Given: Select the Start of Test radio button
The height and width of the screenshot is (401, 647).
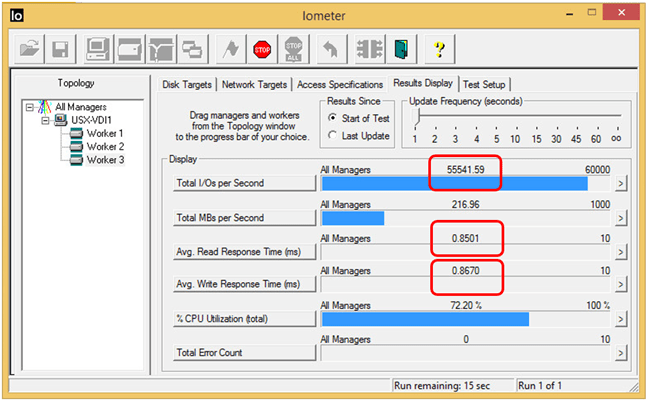Looking at the screenshot, I should [332, 119].
